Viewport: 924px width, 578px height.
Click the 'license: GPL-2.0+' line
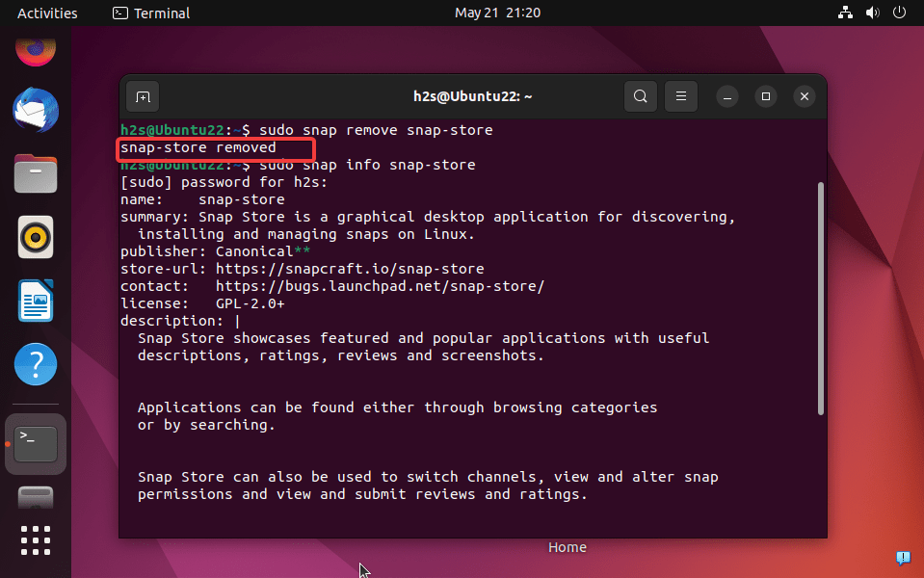pos(202,303)
